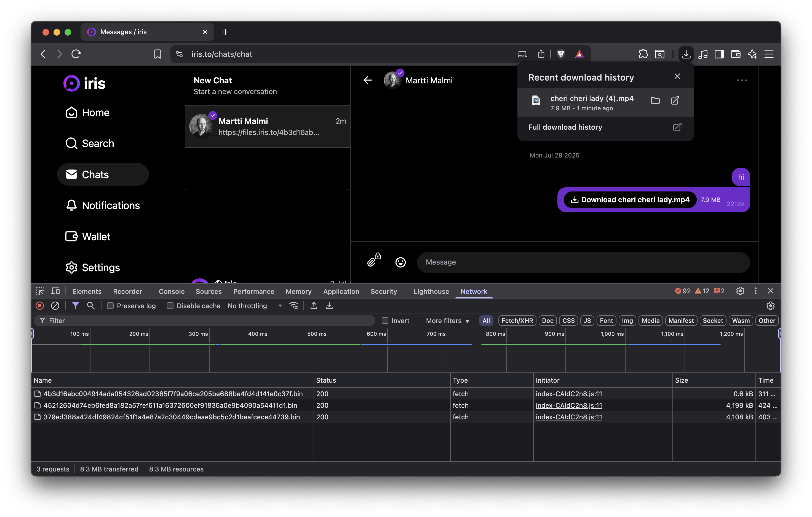Filter by Fetch/XHR requests
Screen dimensions: 812x517
click(x=517, y=320)
